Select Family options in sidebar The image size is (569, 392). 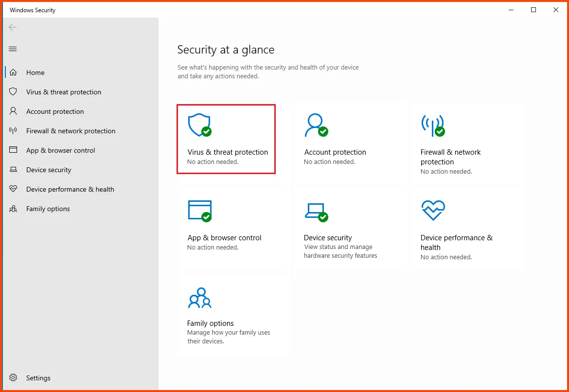pyautogui.click(x=48, y=209)
